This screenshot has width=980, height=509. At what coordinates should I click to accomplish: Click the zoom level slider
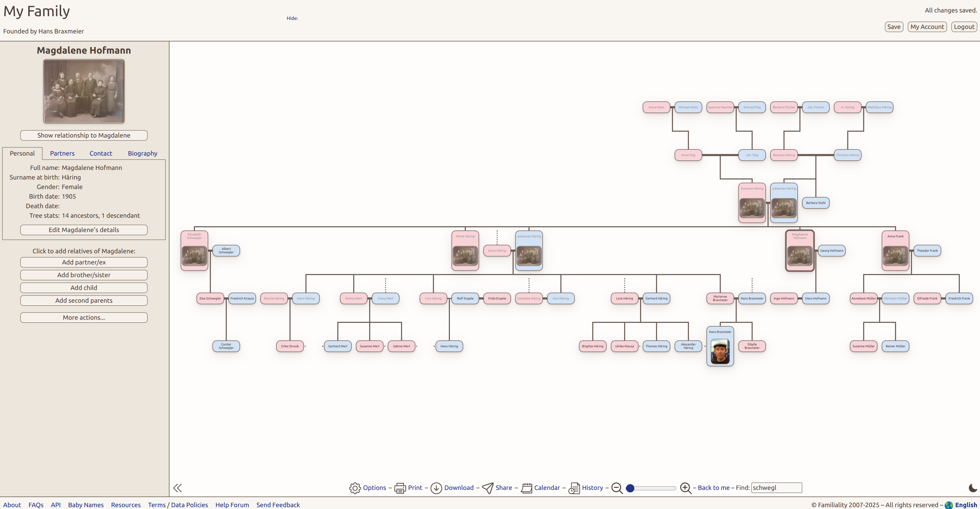pos(652,488)
